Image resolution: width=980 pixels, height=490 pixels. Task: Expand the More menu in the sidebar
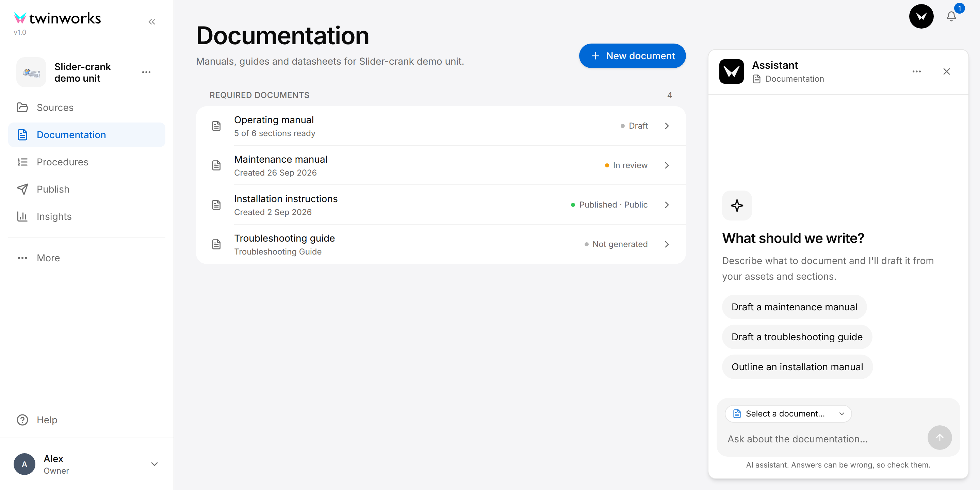pos(87,258)
